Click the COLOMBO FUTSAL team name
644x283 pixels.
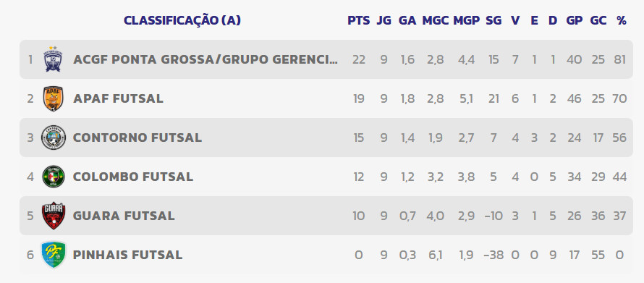click(x=133, y=177)
